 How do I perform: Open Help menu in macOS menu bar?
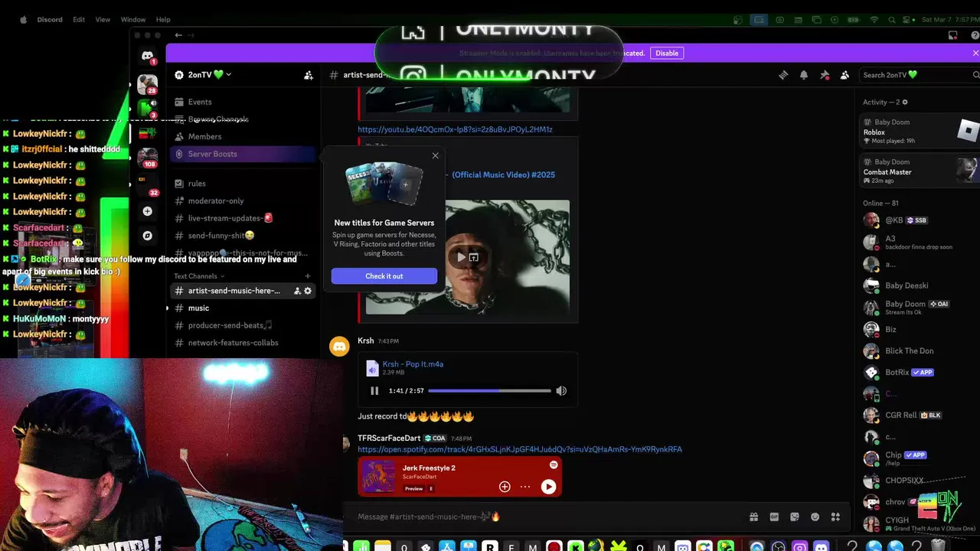(163, 19)
